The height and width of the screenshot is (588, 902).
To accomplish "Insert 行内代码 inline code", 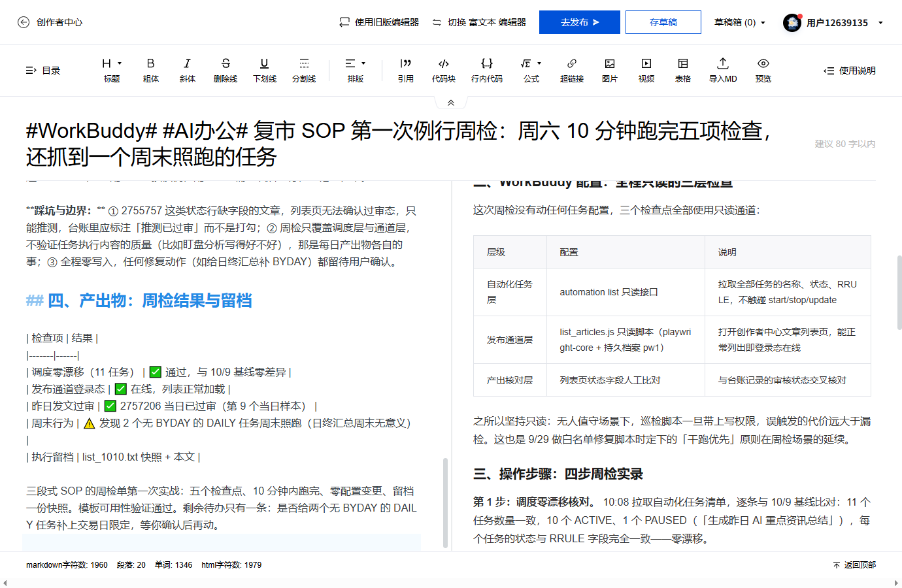I will tap(487, 70).
